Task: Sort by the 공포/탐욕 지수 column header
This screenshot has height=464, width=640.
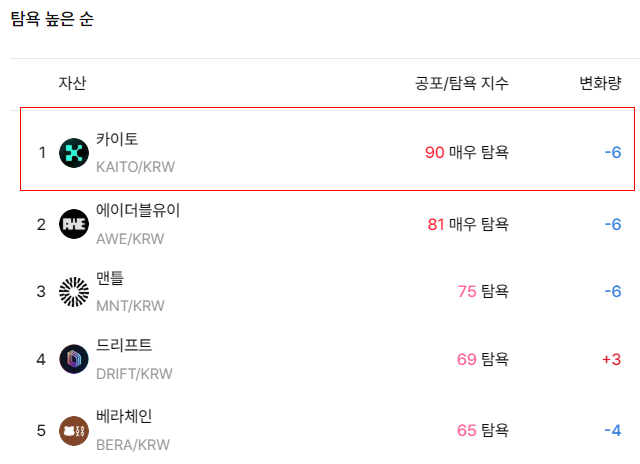Action: 462,83
